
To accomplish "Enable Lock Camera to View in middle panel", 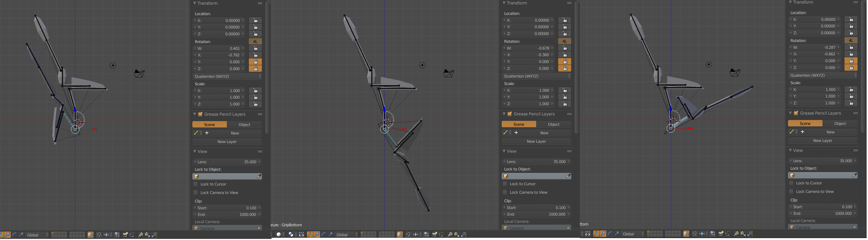I will click(505, 193).
